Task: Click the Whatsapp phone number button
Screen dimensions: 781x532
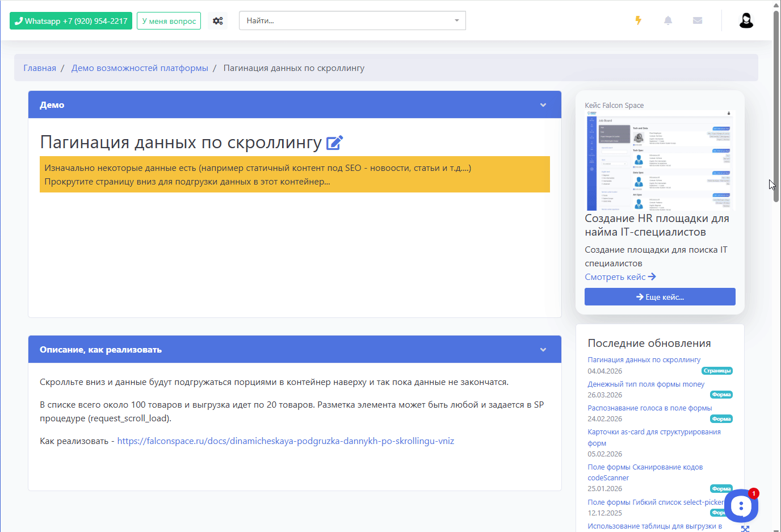Action: 71,21
